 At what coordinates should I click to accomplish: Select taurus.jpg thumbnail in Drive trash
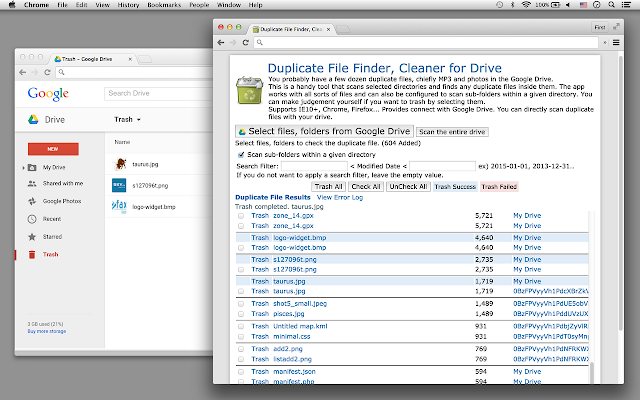[x=120, y=164]
